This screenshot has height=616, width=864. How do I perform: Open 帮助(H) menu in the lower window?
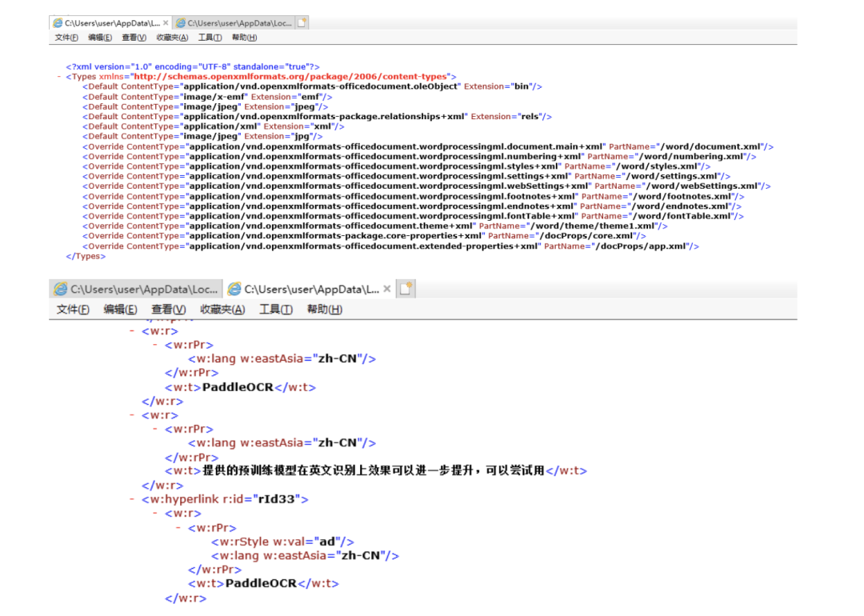point(325,310)
